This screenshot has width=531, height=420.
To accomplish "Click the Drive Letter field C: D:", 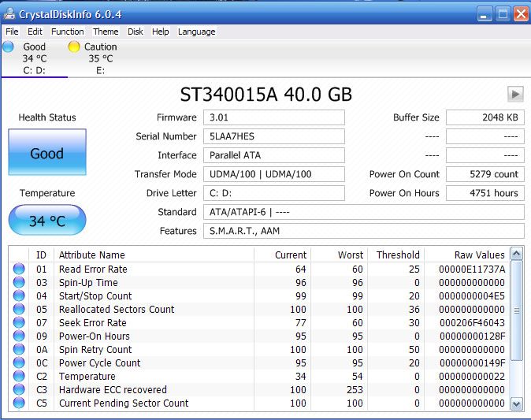I will pos(274,193).
